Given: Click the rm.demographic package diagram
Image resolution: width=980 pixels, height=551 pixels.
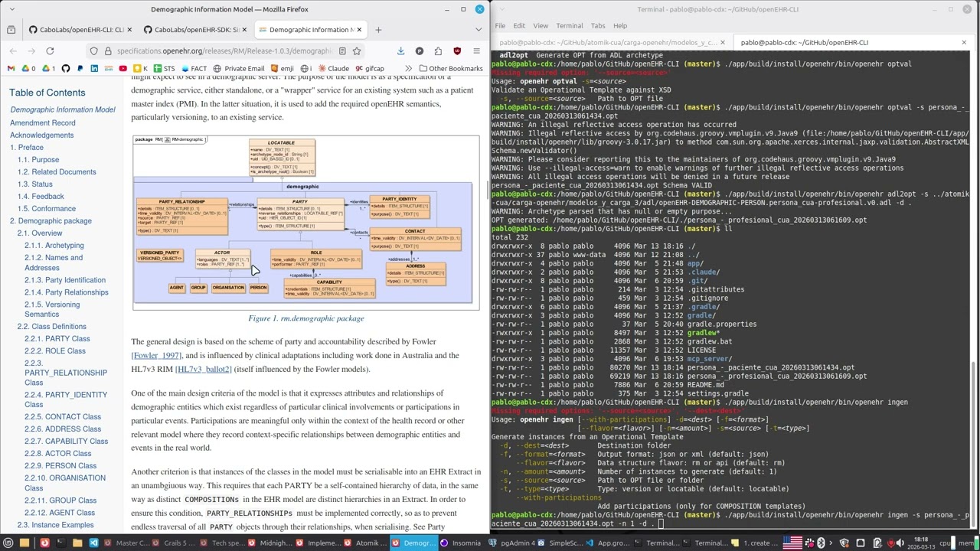Looking at the screenshot, I should tap(305, 223).
